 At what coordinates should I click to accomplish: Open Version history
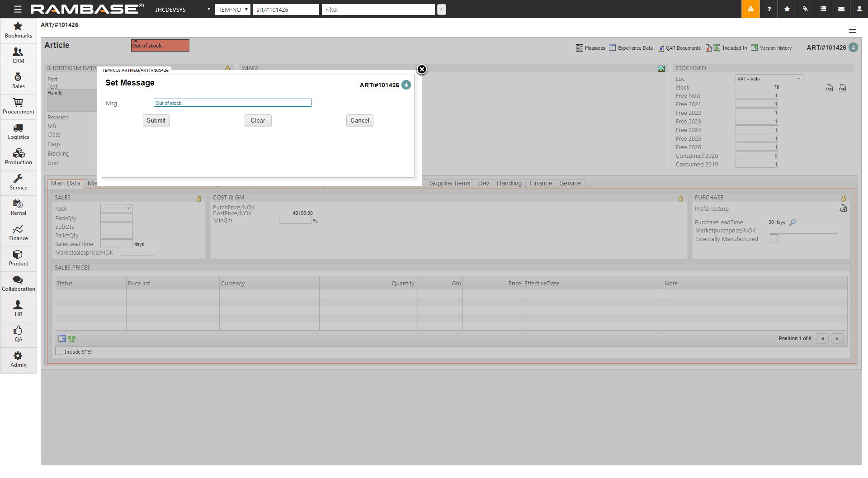click(771, 48)
